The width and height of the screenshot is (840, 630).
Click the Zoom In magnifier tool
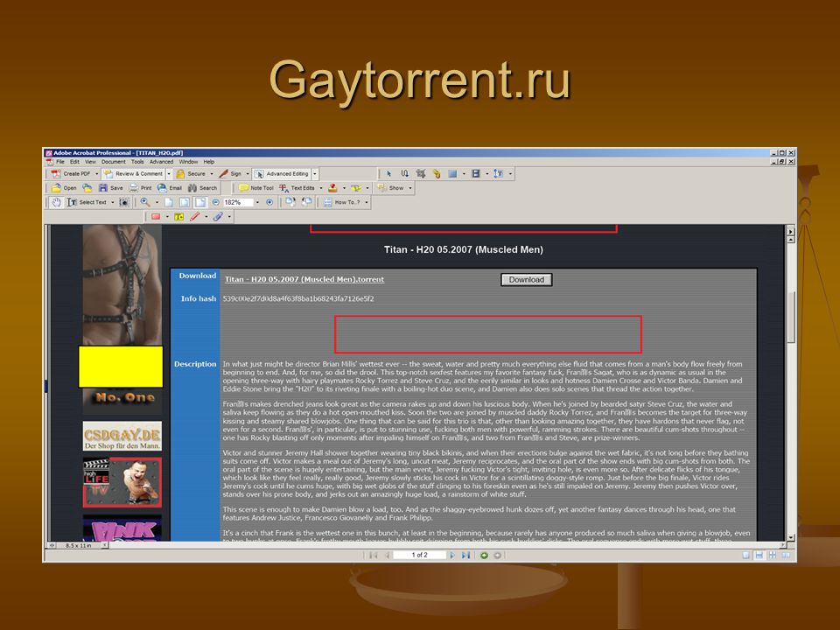(145, 202)
